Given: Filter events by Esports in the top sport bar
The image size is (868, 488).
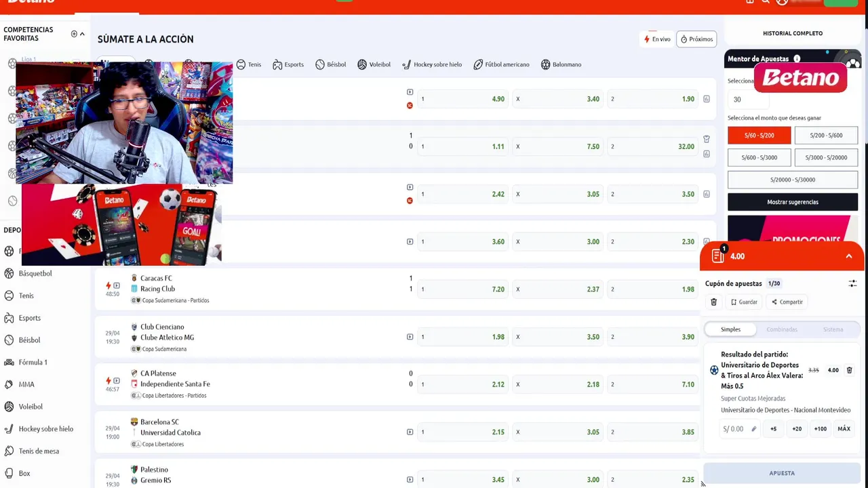Looking at the screenshot, I should point(288,64).
